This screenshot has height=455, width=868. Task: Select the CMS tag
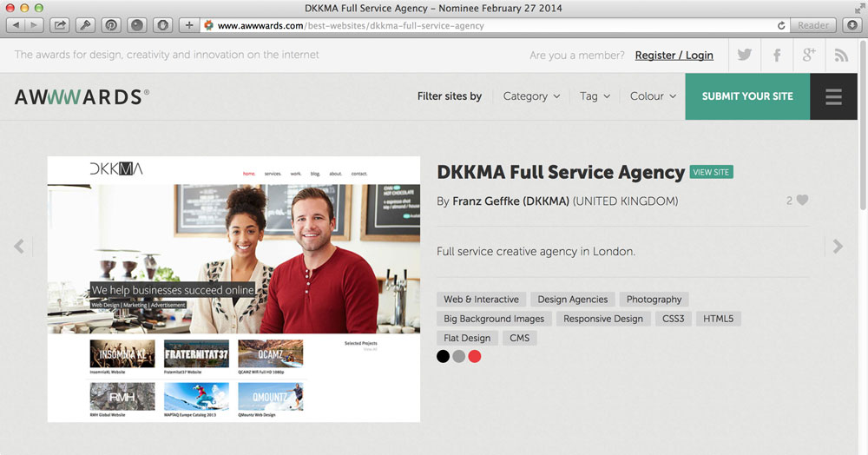[x=519, y=338]
